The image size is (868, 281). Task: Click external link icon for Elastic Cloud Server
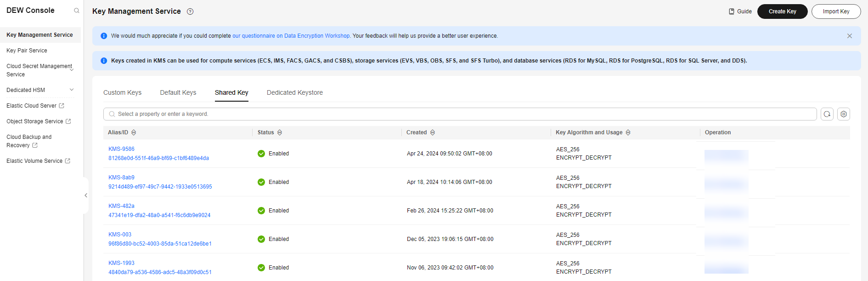62,106
